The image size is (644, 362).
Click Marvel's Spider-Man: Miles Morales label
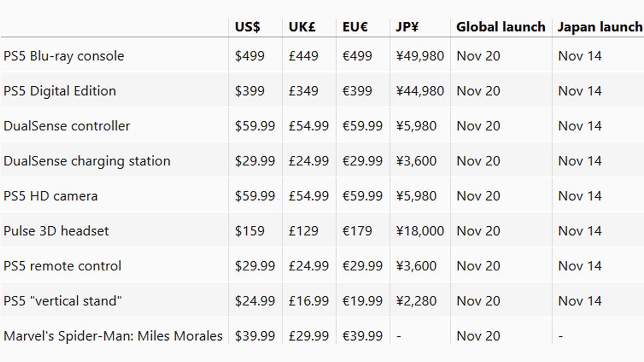[x=113, y=336]
